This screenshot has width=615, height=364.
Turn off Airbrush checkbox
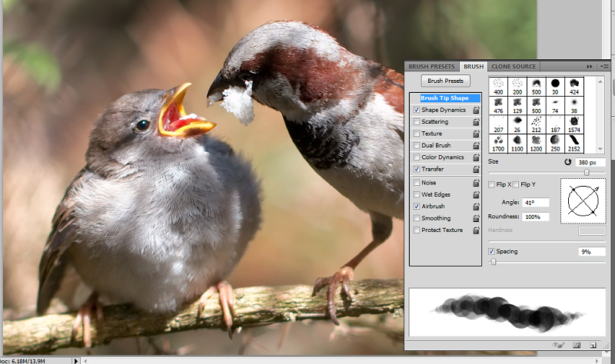point(417,206)
